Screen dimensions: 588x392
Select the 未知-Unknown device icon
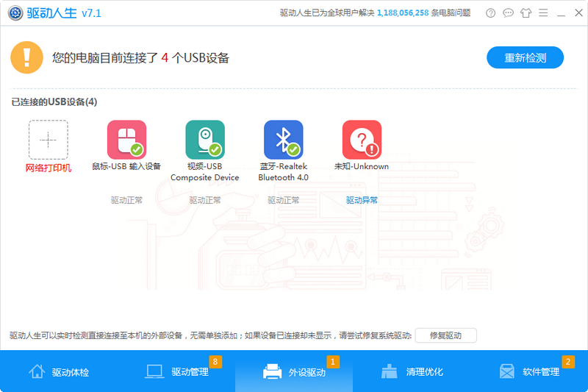(362, 140)
